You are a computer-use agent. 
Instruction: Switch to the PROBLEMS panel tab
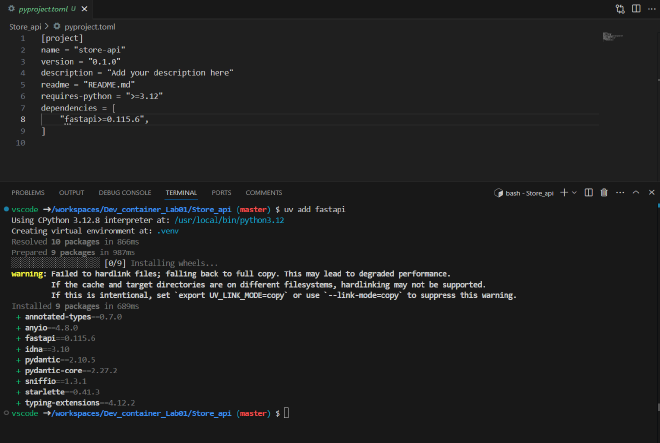tap(28, 192)
